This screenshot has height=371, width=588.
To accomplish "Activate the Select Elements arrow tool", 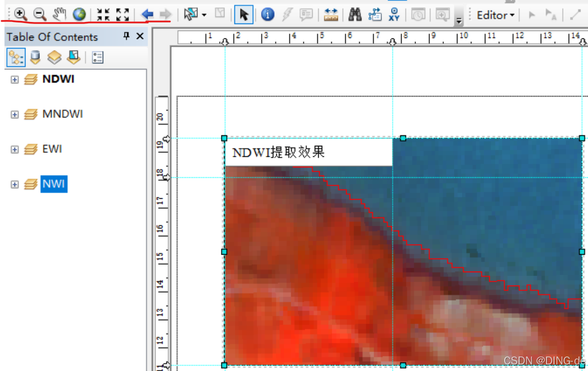I will (x=244, y=14).
